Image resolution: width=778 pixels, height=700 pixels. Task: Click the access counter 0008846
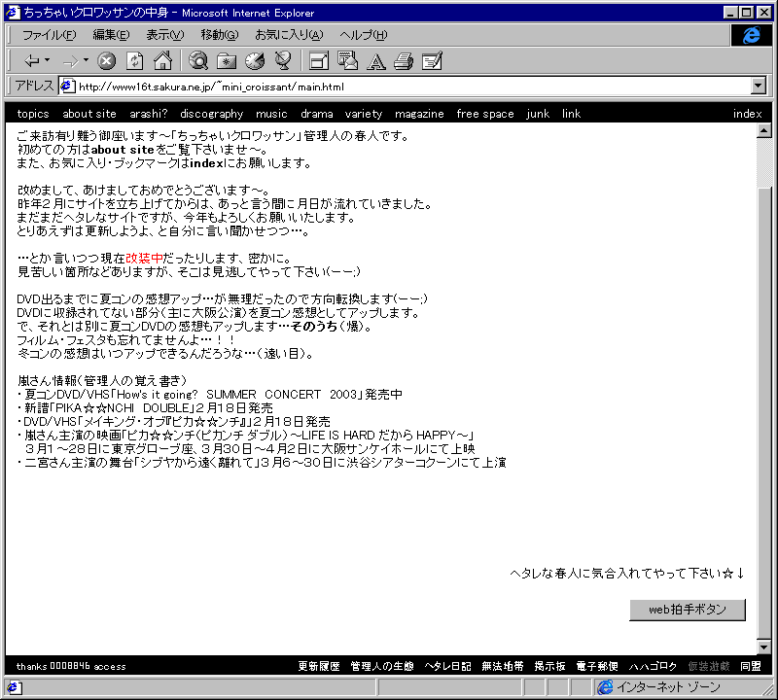point(69,666)
